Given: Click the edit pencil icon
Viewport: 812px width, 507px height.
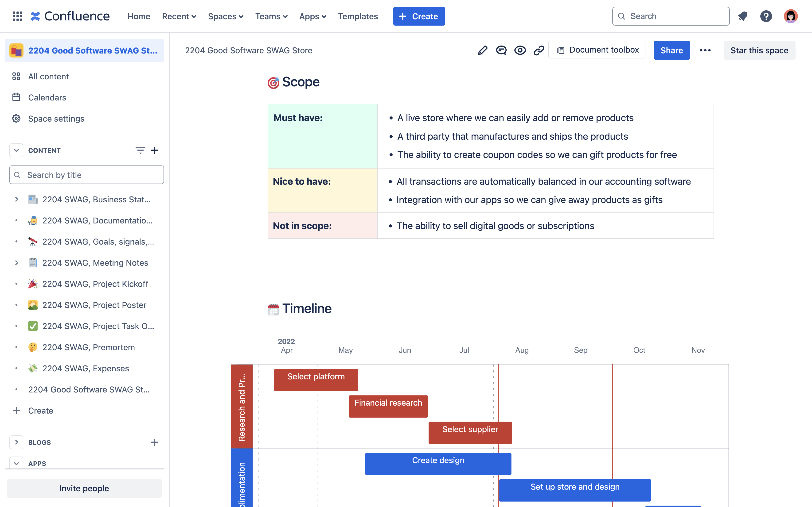Looking at the screenshot, I should click(482, 50).
